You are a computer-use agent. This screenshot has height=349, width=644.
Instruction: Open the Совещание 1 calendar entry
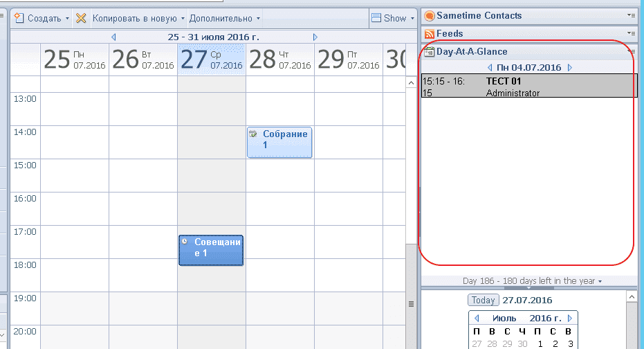tap(211, 250)
